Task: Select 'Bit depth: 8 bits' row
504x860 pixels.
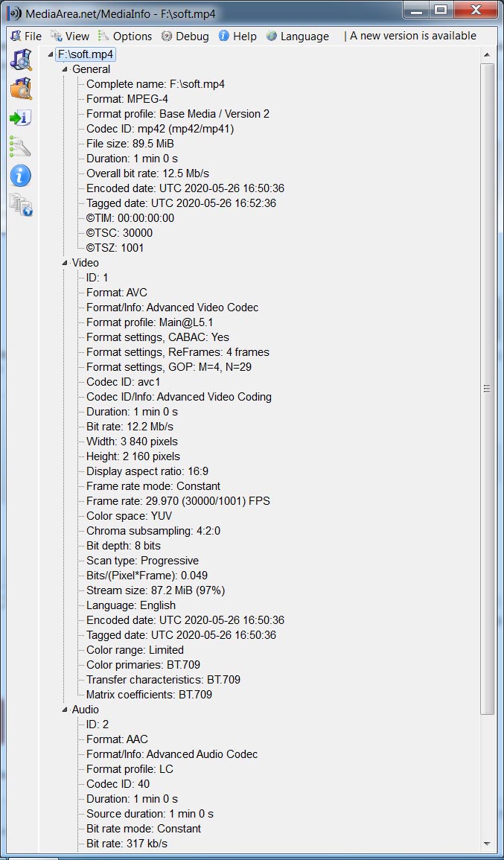Action: [x=124, y=546]
